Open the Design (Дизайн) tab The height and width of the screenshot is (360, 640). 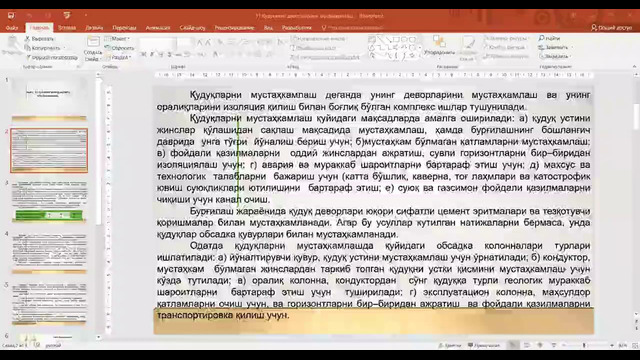(94, 28)
